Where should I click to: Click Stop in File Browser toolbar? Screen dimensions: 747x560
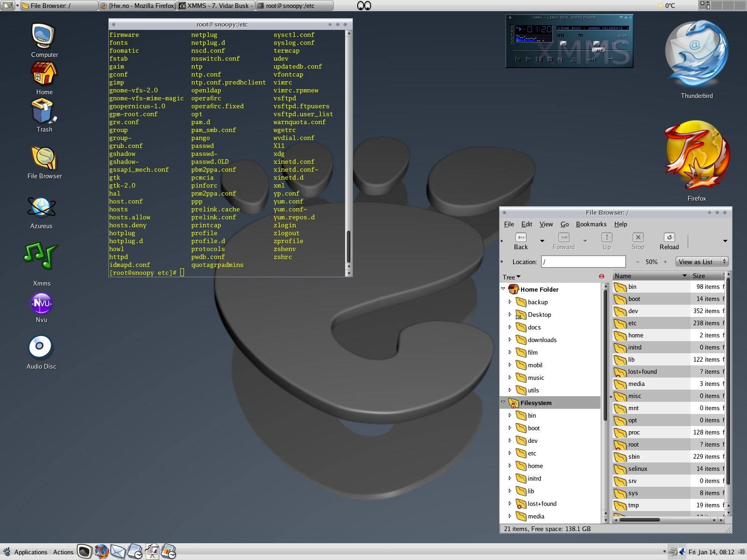638,241
